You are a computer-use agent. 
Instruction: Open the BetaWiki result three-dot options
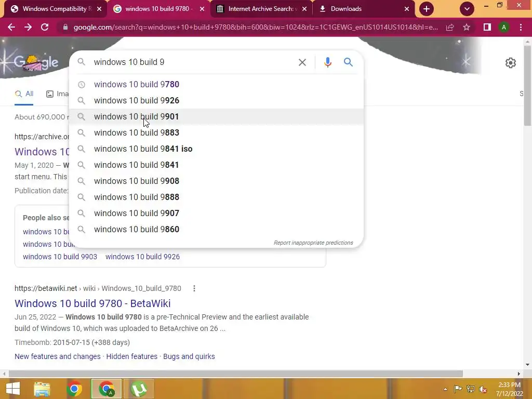(194, 288)
